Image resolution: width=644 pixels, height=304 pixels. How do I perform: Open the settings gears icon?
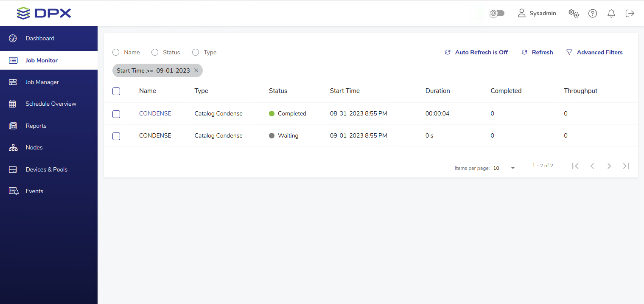pyautogui.click(x=574, y=14)
